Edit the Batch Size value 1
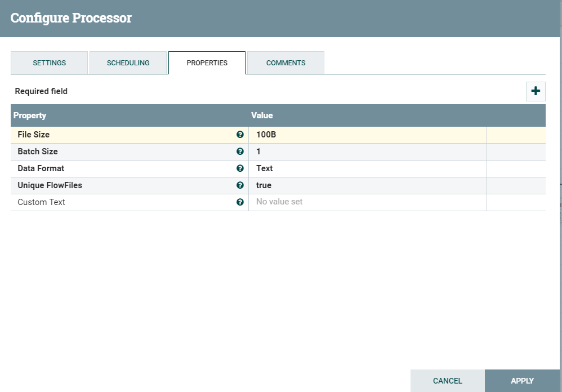The width and height of the screenshot is (562, 392). [x=368, y=152]
